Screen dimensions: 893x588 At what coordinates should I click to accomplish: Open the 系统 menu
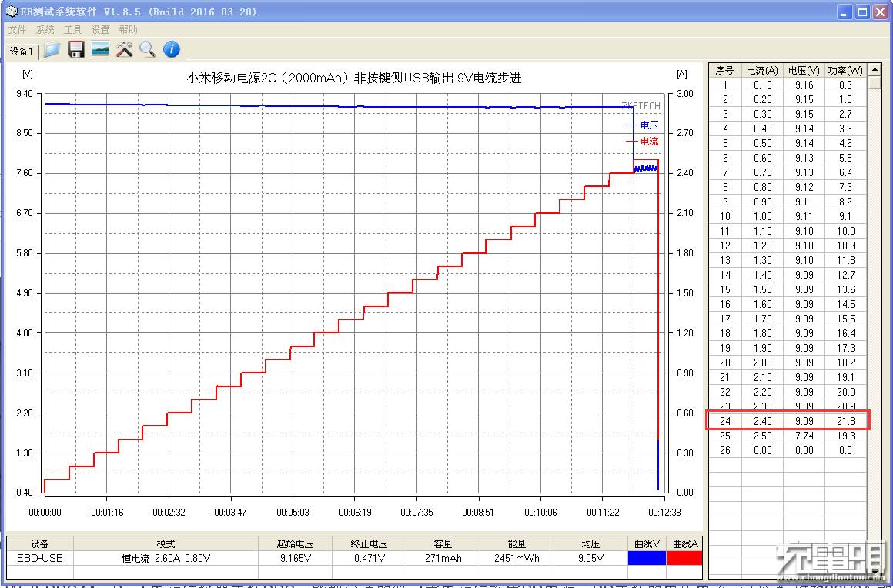click(x=45, y=30)
